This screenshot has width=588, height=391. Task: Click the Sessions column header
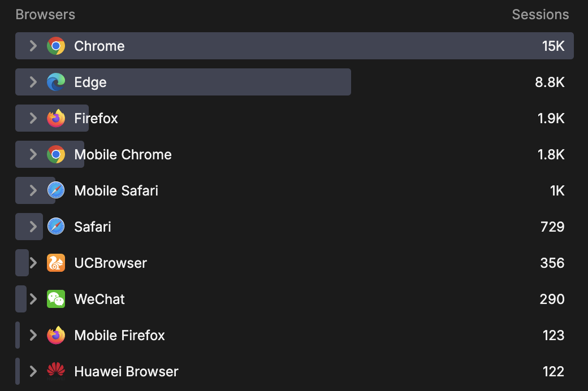(540, 15)
